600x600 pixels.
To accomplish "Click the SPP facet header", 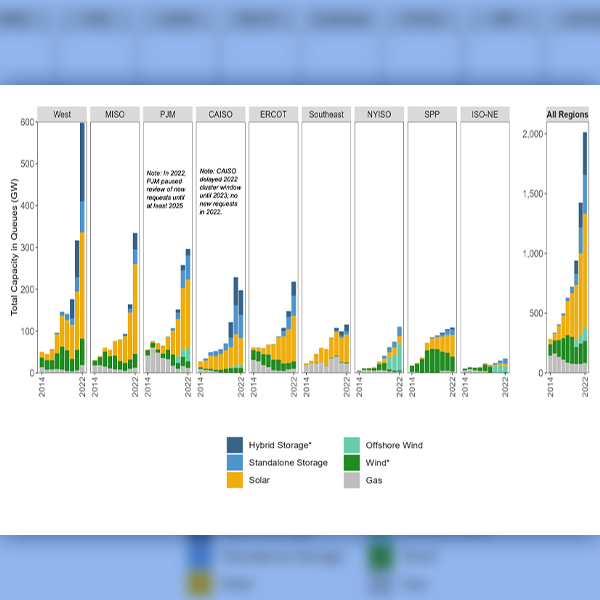I will click(431, 114).
